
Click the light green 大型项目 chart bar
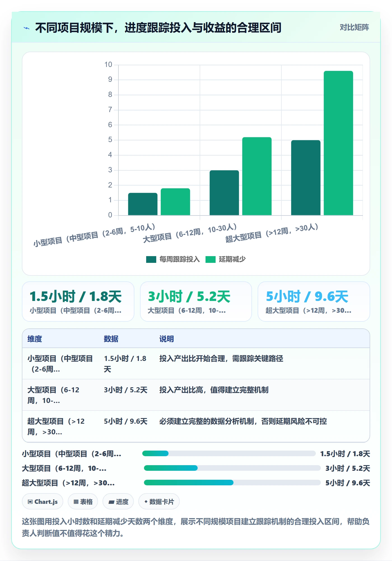point(257,176)
